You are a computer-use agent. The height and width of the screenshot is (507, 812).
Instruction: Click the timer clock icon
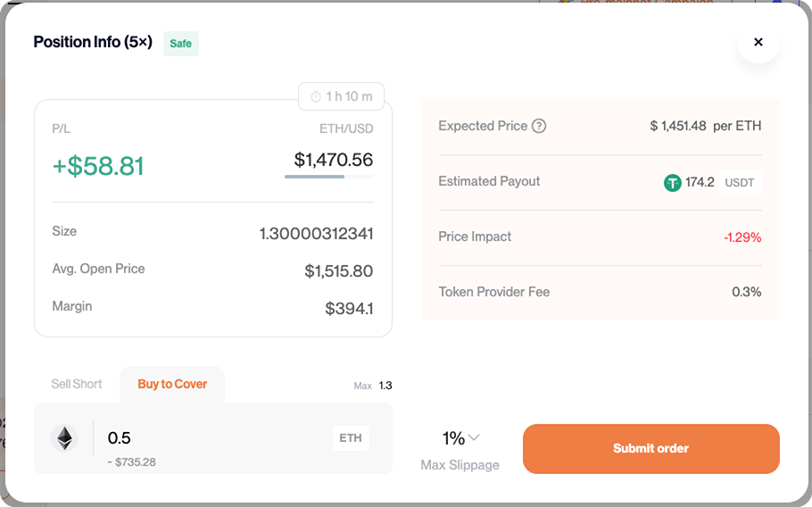(x=315, y=96)
